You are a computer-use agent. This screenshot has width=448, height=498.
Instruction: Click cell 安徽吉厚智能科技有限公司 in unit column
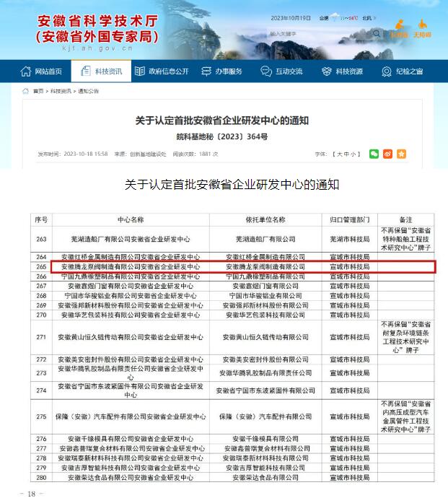click(265, 468)
